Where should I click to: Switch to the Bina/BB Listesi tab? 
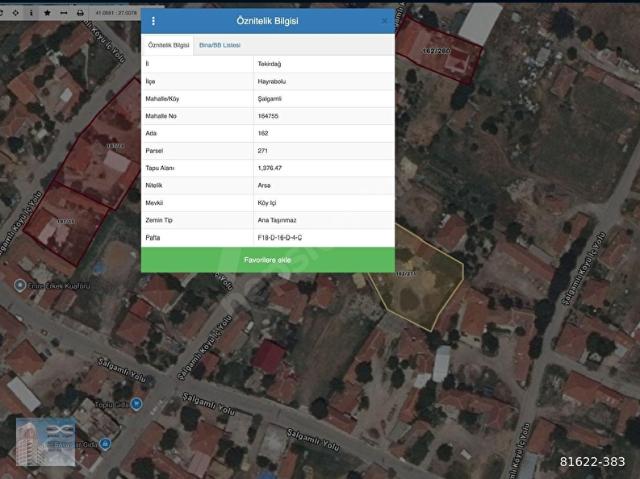click(220, 45)
